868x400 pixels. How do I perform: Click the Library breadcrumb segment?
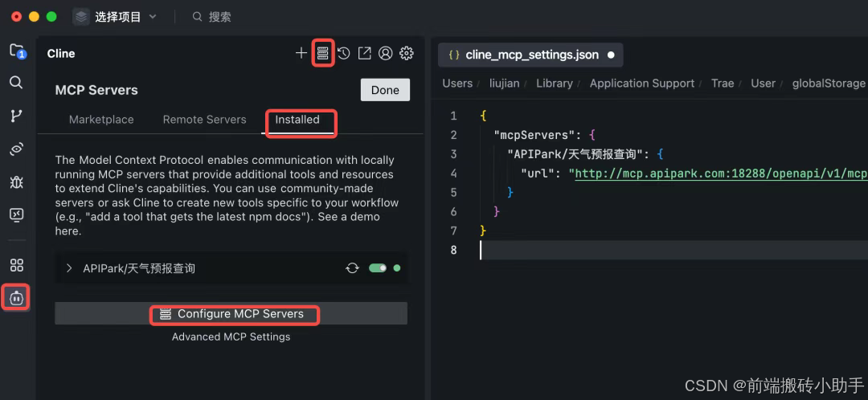pos(554,84)
